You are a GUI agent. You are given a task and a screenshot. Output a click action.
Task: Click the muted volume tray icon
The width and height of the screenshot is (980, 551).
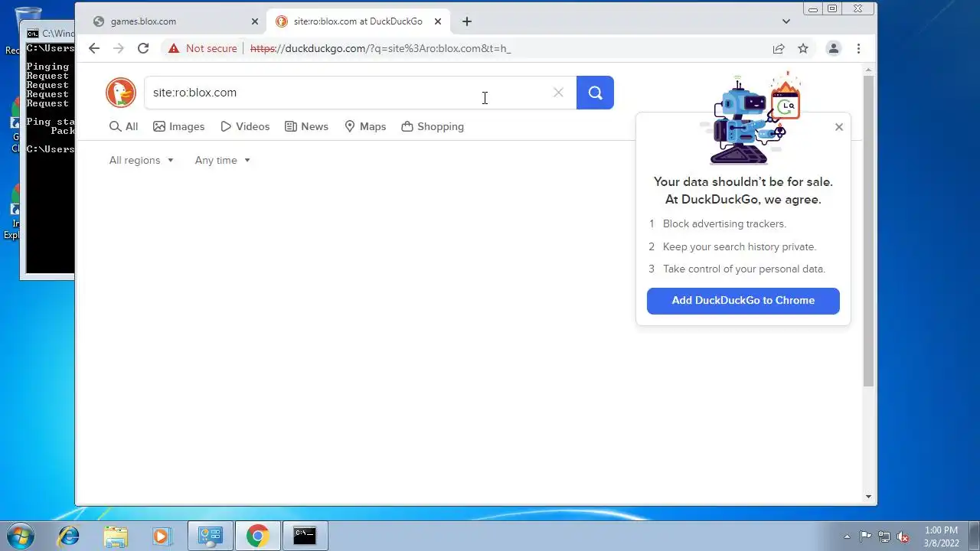903,536
